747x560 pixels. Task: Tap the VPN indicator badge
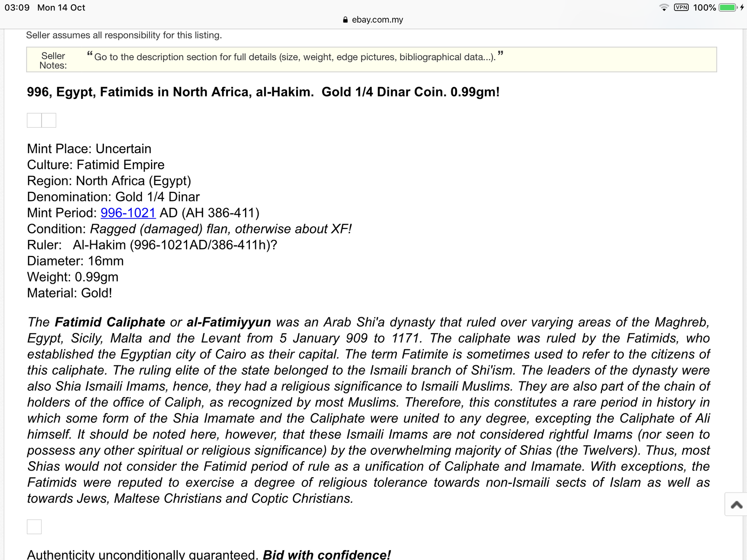681,7
